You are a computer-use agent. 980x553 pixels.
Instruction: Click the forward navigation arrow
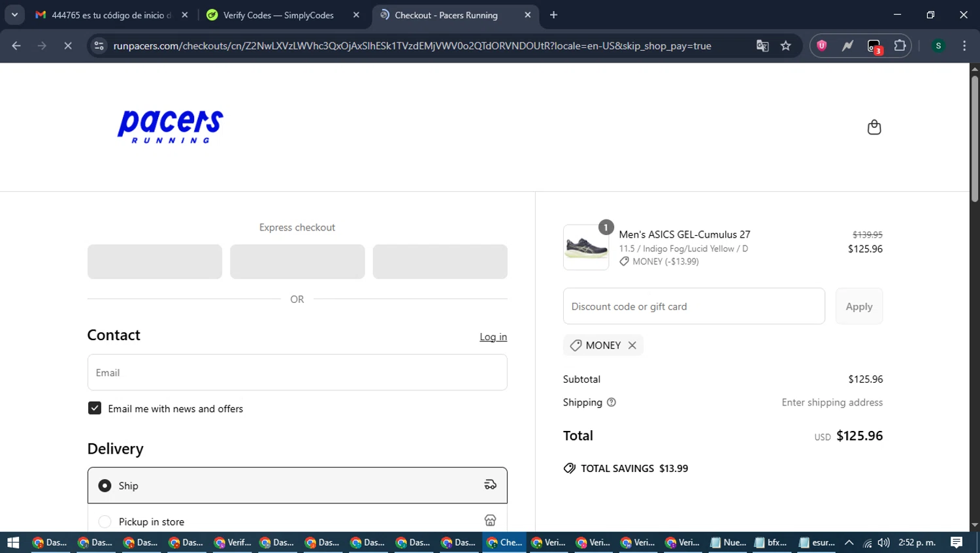point(42,46)
